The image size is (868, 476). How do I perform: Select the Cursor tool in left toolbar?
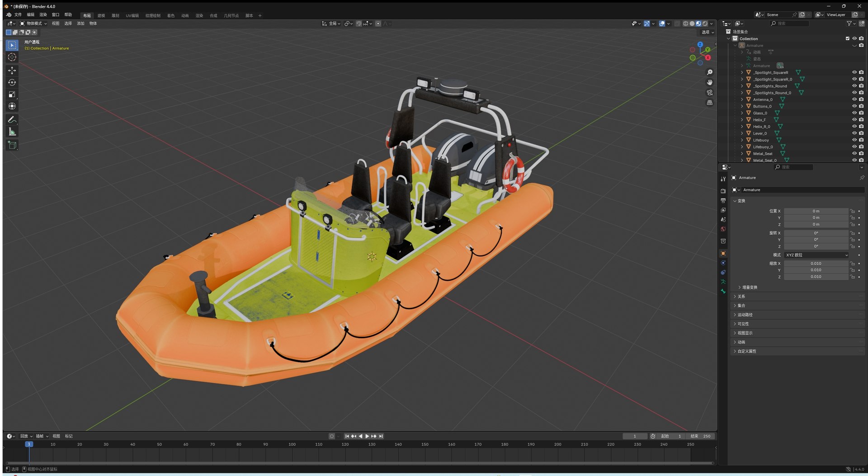(x=12, y=57)
